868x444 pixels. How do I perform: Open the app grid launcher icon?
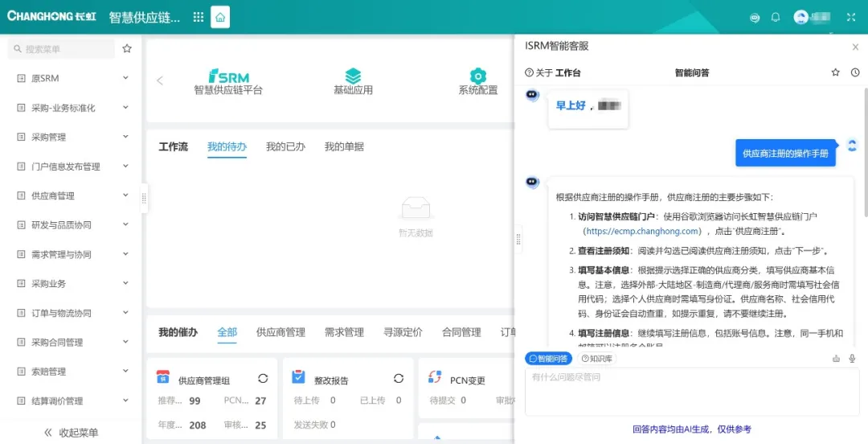click(199, 17)
